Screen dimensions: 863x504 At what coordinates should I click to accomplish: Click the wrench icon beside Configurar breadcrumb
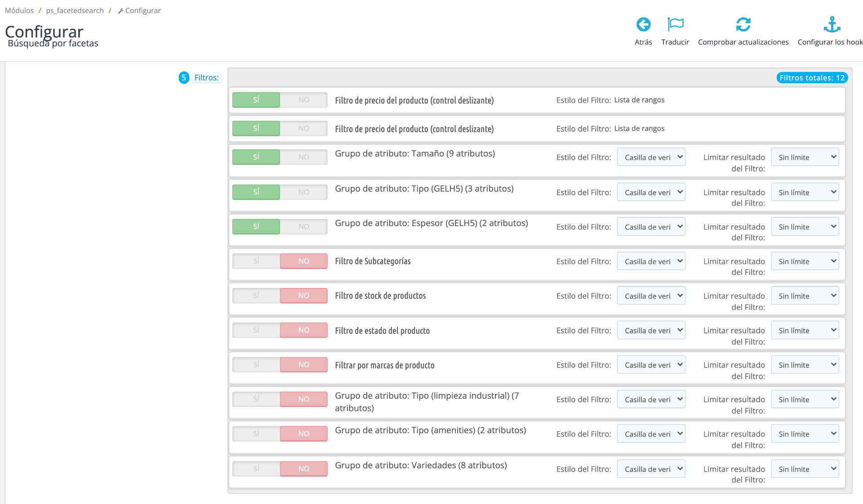click(x=120, y=11)
